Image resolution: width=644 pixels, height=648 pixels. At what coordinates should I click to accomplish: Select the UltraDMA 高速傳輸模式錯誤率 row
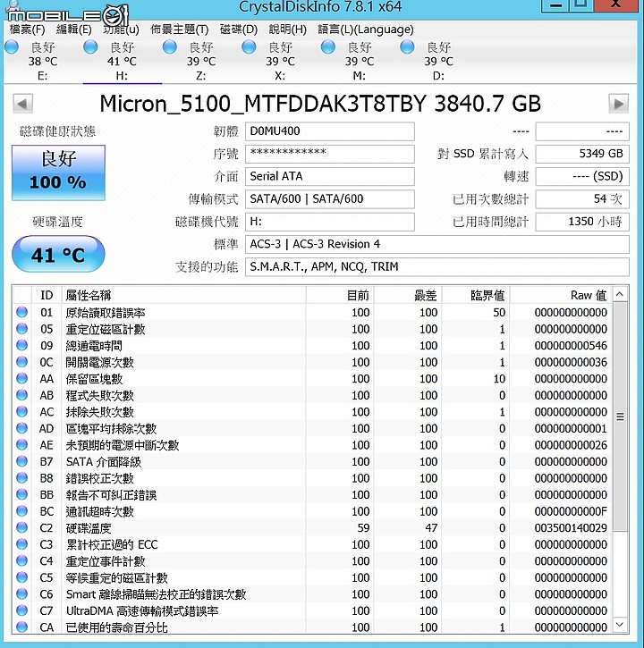(x=312, y=610)
